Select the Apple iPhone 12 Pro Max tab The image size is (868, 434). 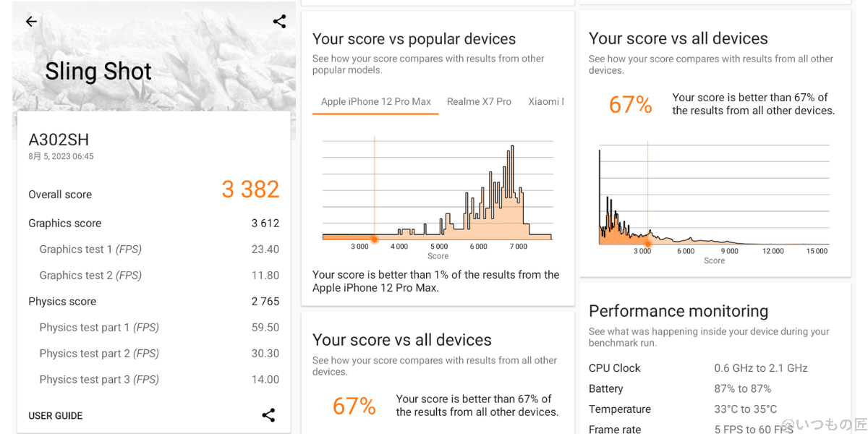(x=375, y=101)
